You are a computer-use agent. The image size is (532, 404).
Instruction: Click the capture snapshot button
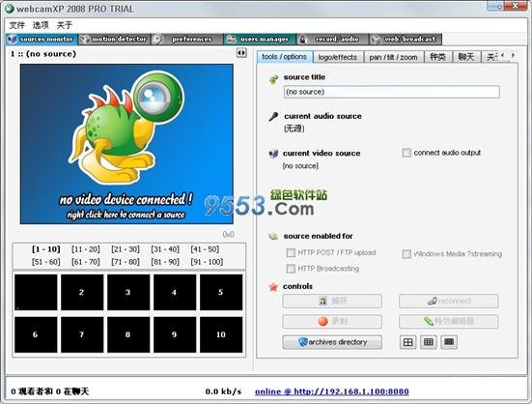point(332,302)
